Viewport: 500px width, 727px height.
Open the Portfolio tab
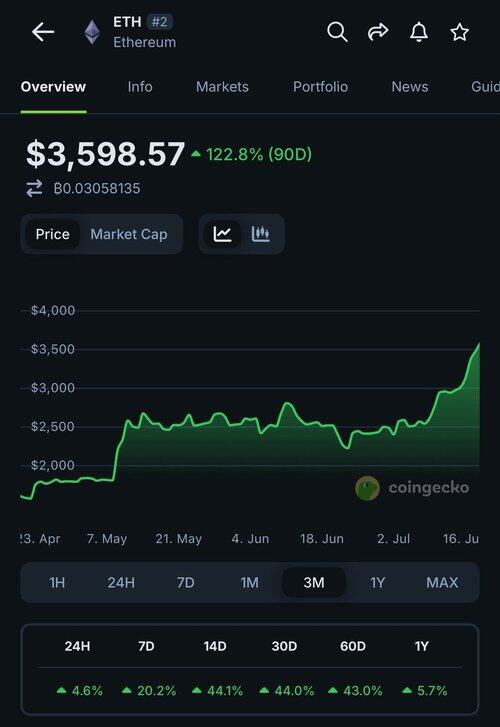[x=321, y=87]
